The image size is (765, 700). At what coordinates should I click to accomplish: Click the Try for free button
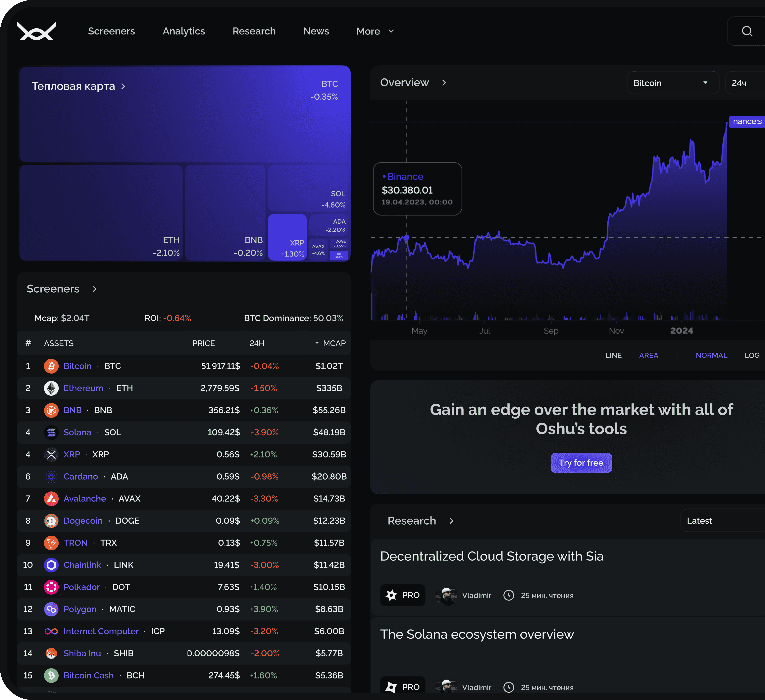[x=581, y=463]
